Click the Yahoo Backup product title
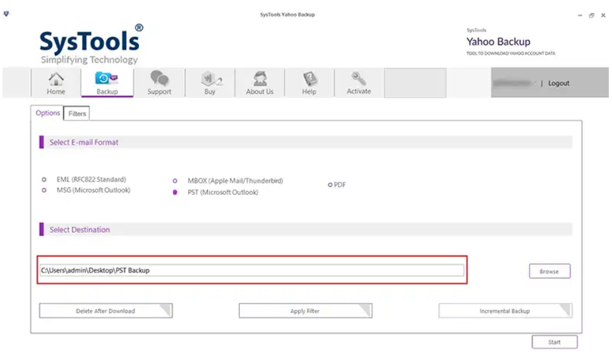This screenshot has height=364, width=612. tap(498, 42)
